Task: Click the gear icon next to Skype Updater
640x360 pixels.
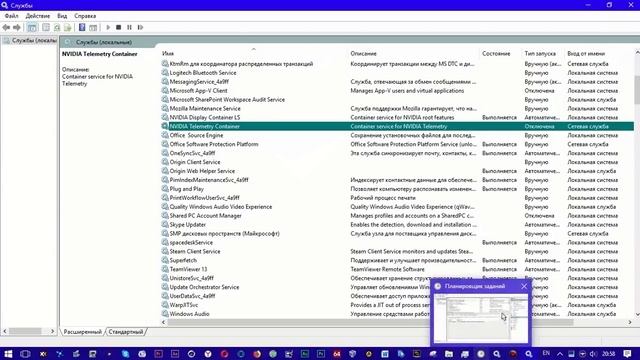Action: 165,224
